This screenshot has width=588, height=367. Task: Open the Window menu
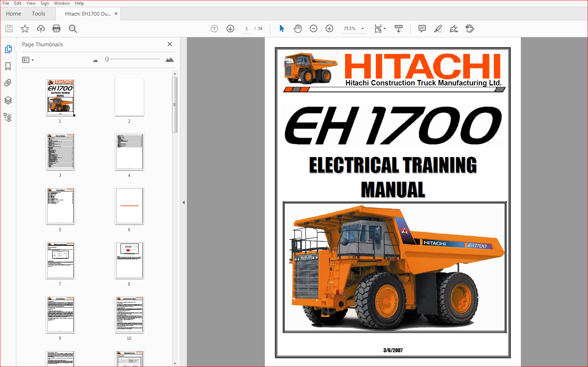tap(62, 3)
